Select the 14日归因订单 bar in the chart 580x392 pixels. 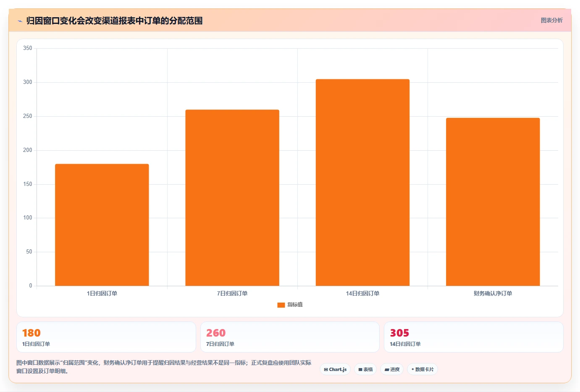[362, 183]
